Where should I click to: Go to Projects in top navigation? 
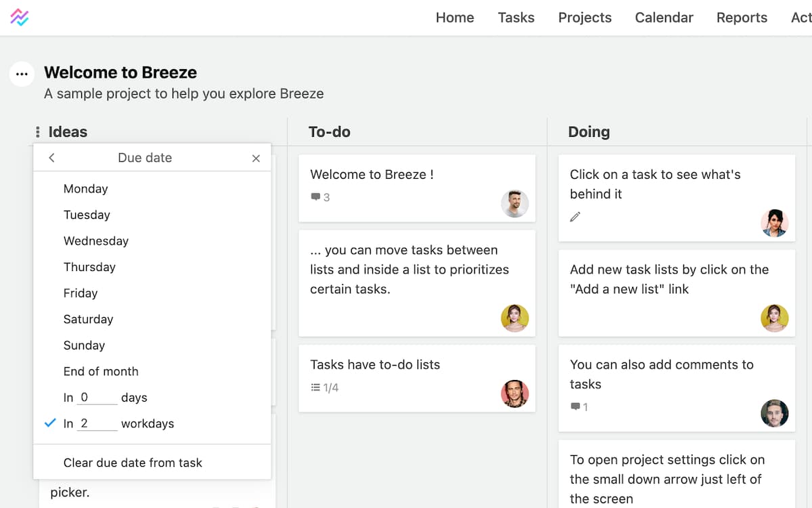(x=585, y=18)
